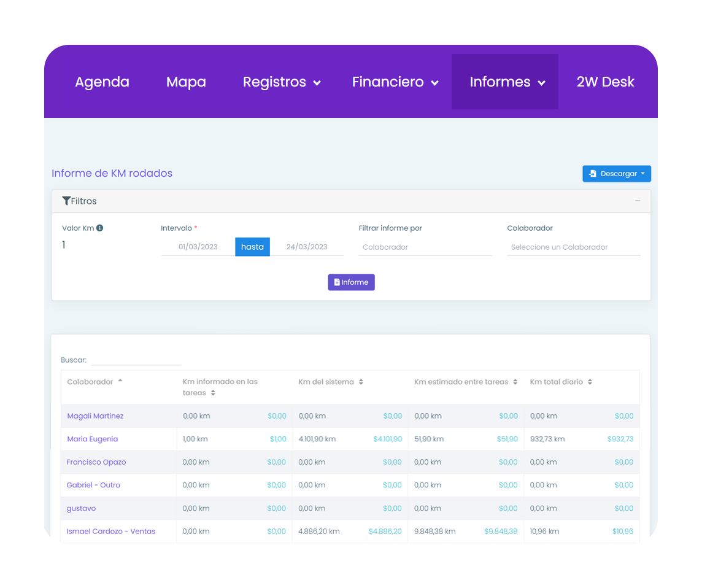Click the purple Informe button
Image resolution: width=702 pixels, height=588 pixels.
click(x=351, y=282)
